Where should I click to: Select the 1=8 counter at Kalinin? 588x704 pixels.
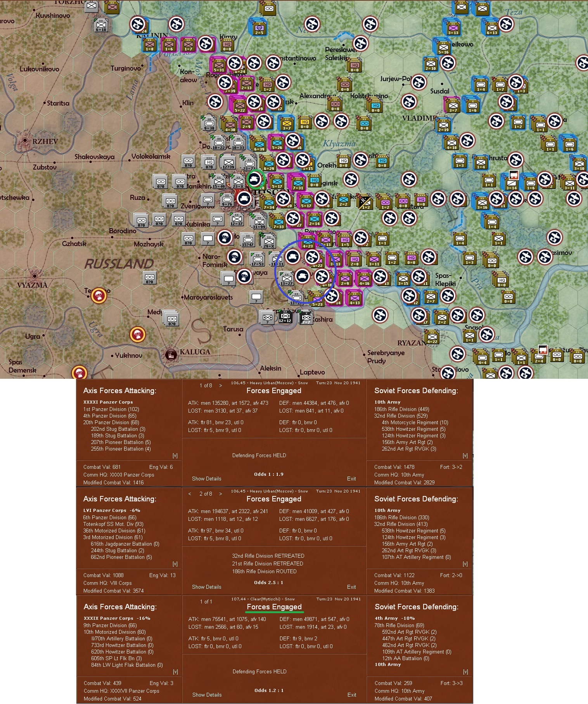[150, 45]
